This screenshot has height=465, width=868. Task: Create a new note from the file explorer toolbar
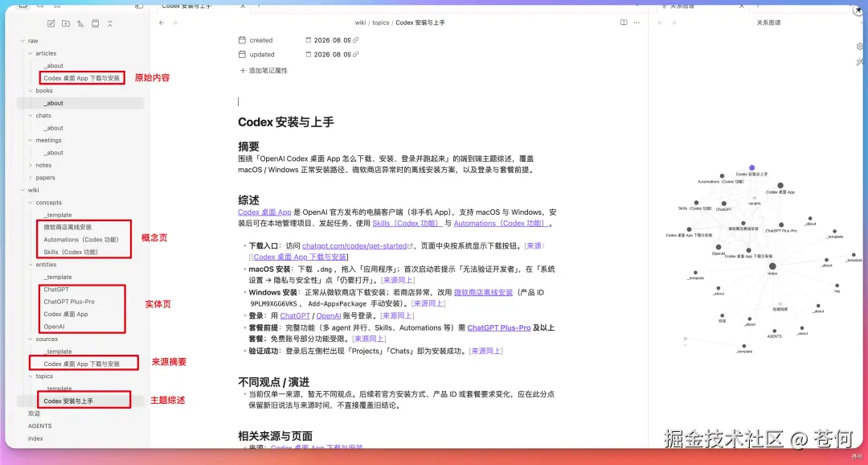coord(51,23)
